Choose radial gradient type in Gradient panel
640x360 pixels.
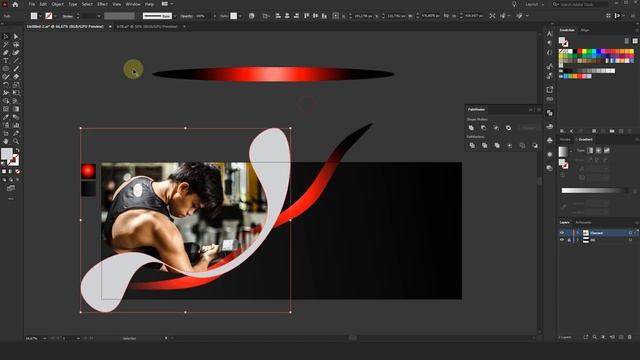coord(598,151)
